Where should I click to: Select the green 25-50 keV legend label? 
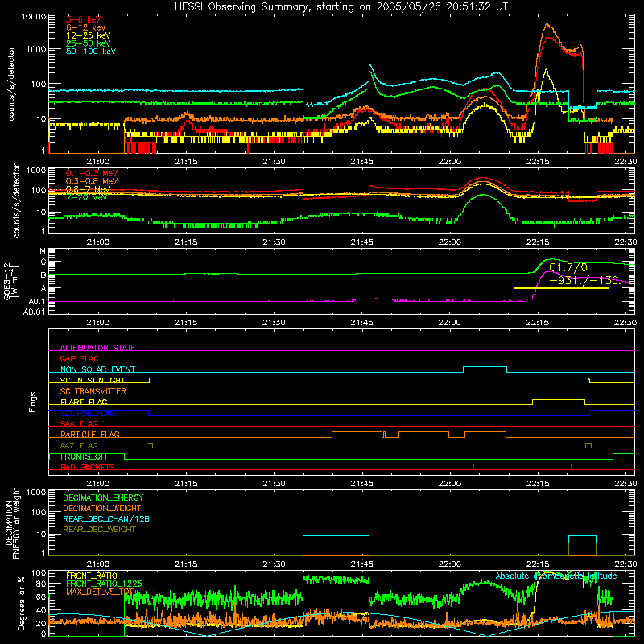88,43
